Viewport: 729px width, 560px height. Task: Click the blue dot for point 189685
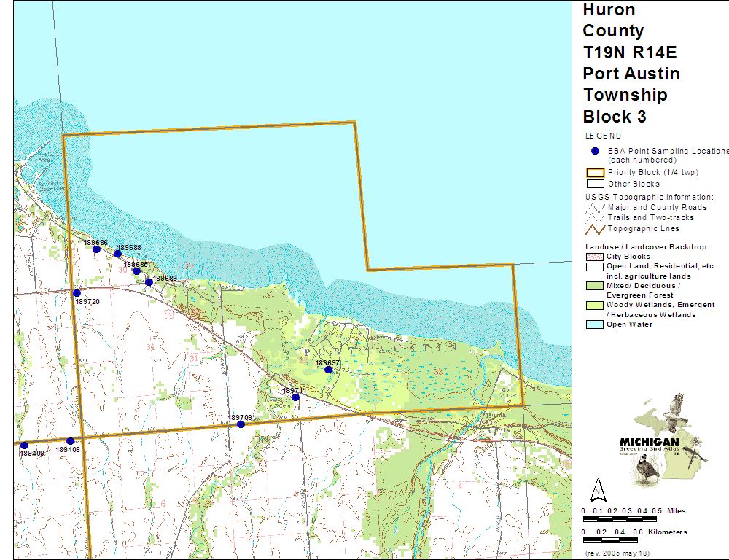[136, 271]
